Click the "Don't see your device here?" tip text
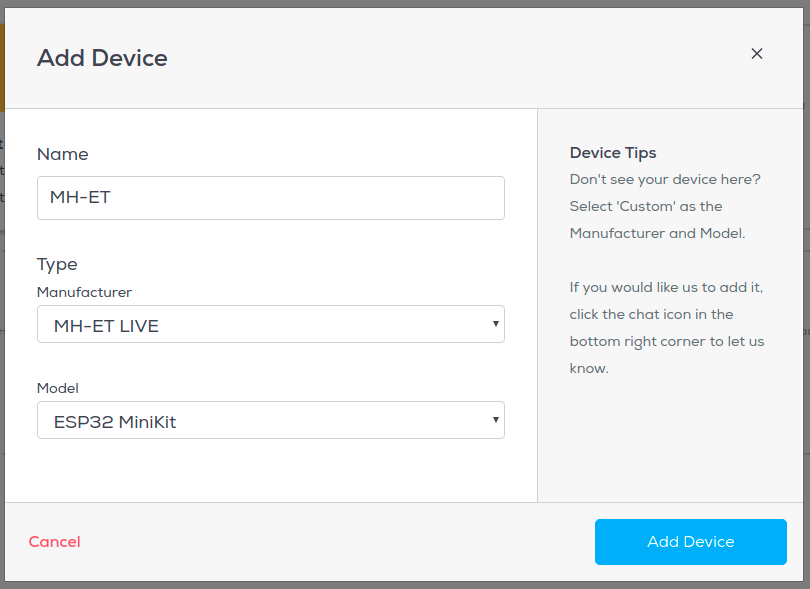 pos(665,179)
